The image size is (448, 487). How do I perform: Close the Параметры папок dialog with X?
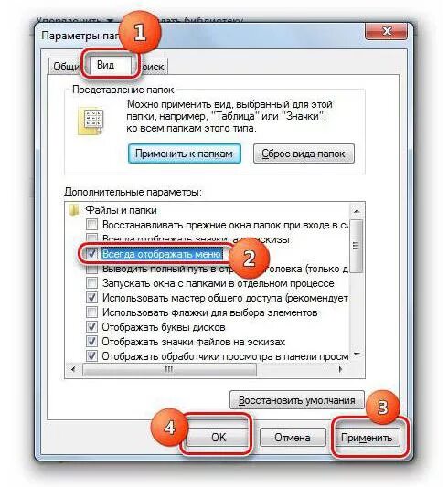click(x=386, y=31)
